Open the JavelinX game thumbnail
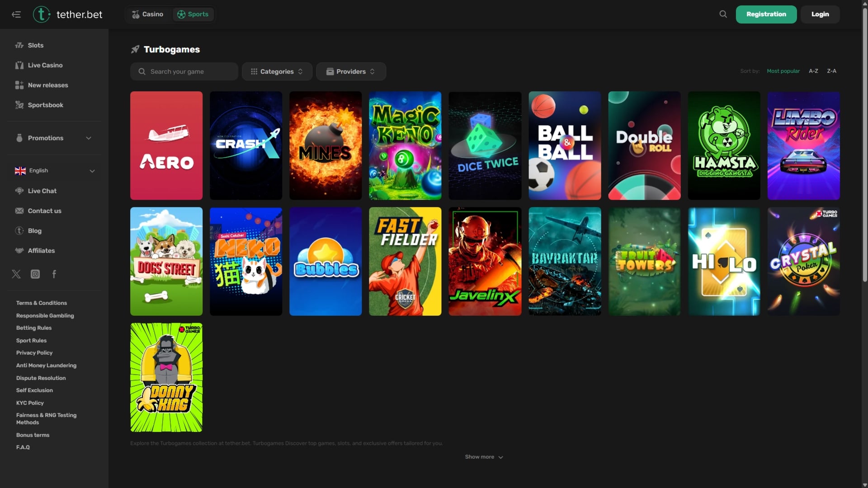Viewport: 868px width, 488px height. point(485,261)
